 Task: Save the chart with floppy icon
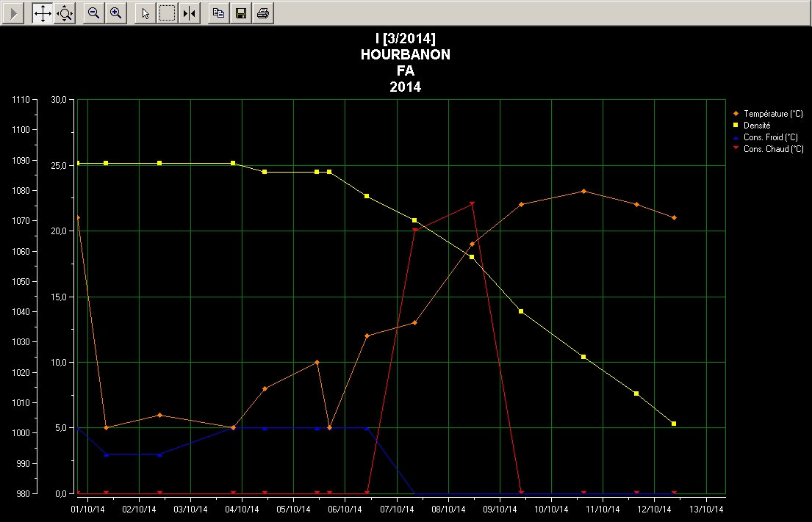tap(240, 12)
